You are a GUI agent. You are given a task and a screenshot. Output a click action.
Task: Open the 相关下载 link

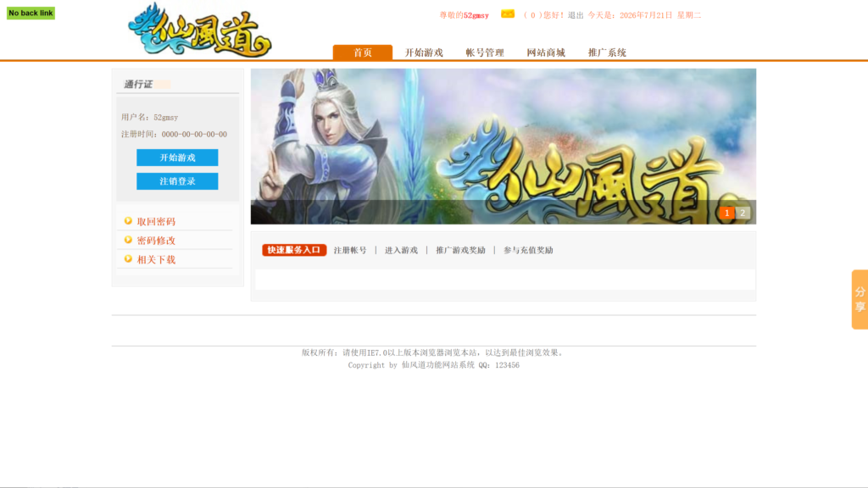point(156,259)
